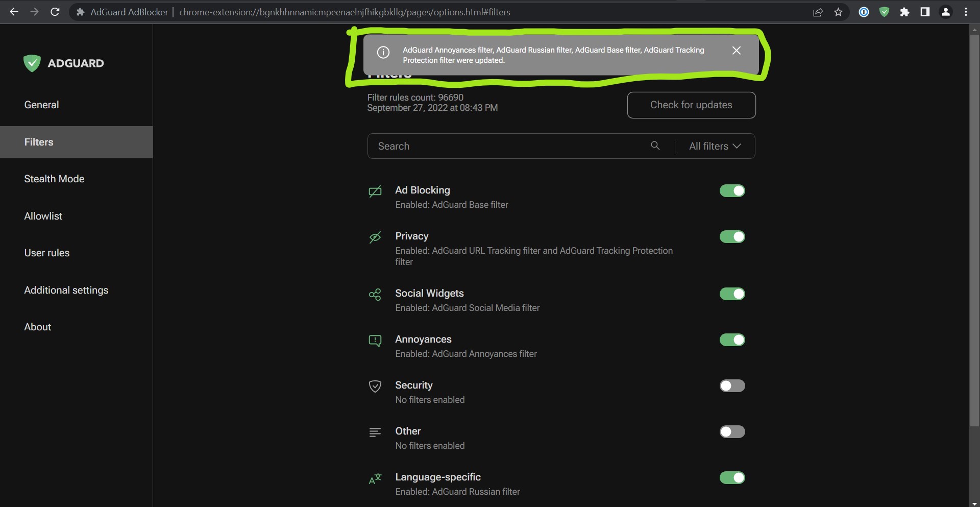This screenshot has height=507, width=980.
Task: Click the search magnifier icon
Action: (x=655, y=146)
